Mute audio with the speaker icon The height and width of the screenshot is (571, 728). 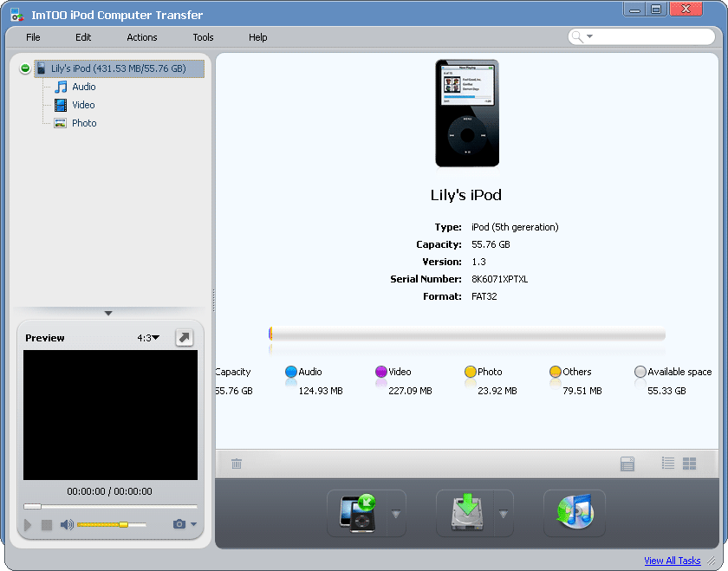[67, 524]
